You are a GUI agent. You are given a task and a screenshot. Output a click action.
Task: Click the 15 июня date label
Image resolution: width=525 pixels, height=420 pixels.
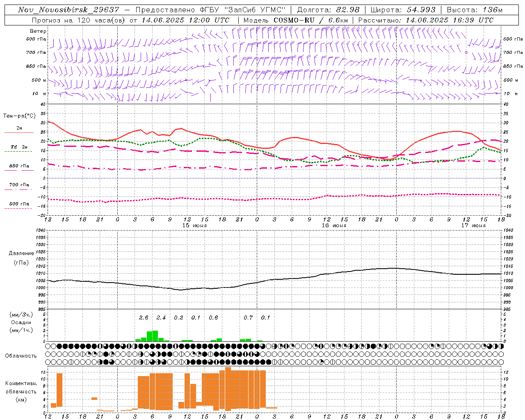194,226
